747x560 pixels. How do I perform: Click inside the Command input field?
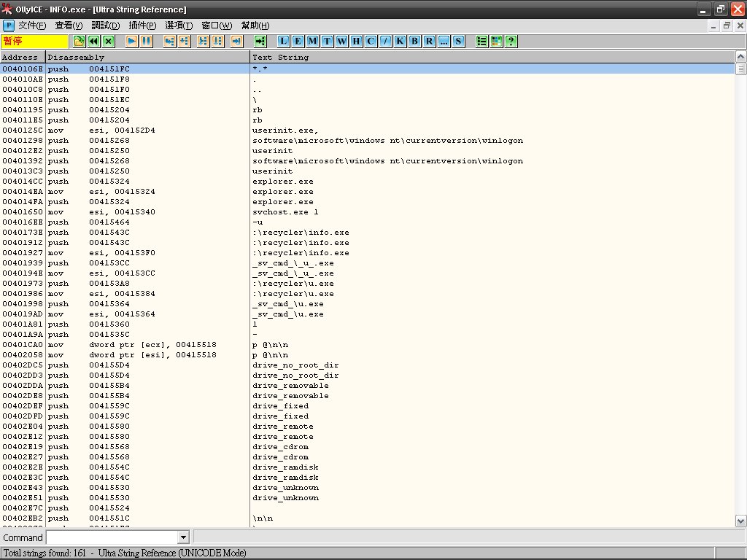click(x=112, y=537)
